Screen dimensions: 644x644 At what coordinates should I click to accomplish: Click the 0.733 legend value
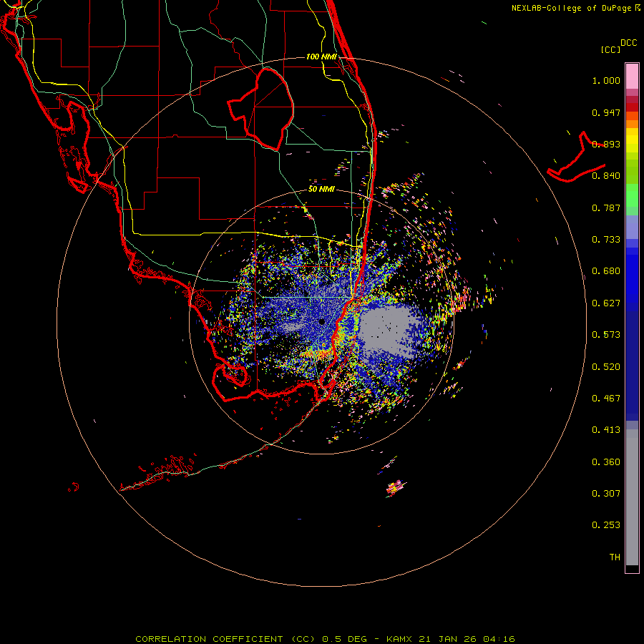[x=606, y=240]
